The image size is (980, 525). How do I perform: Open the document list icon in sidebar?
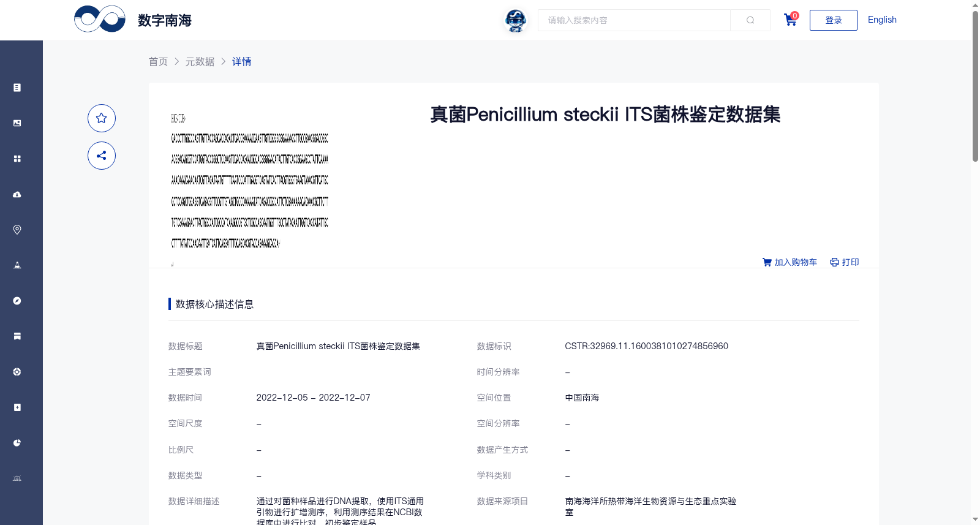coord(17,88)
